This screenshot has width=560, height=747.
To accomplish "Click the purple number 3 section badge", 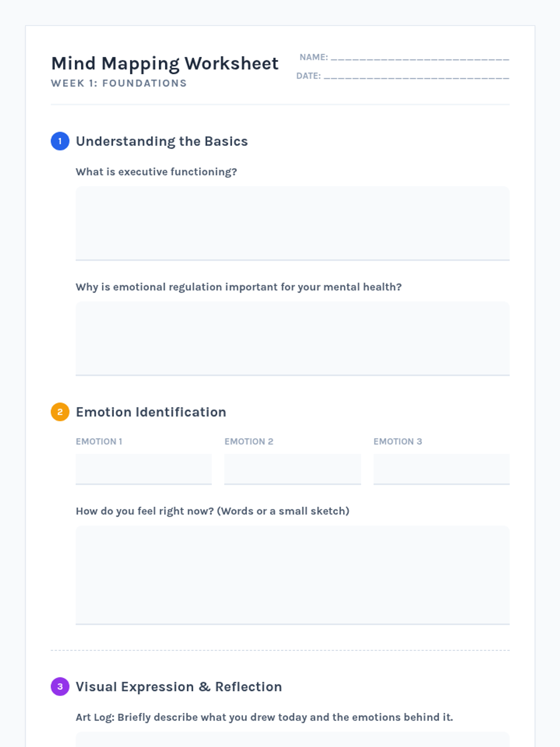I will (60, 686).
